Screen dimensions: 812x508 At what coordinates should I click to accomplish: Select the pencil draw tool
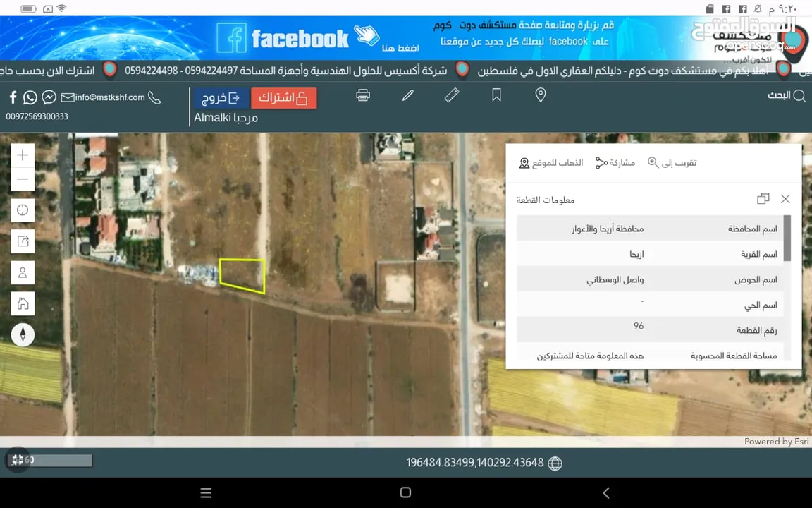407,95
